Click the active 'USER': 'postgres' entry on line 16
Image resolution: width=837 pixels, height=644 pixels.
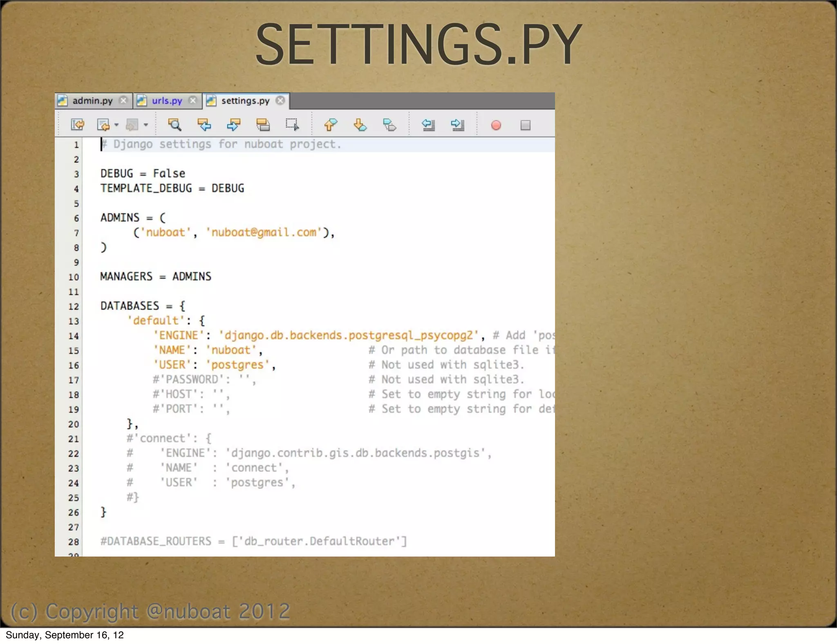click(x=214, y=364)
